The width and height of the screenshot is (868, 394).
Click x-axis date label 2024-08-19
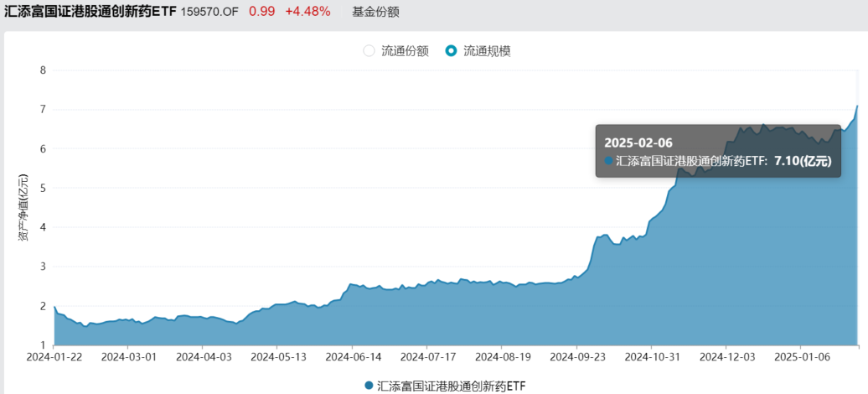pyautogui.click(x=502, y=357)
